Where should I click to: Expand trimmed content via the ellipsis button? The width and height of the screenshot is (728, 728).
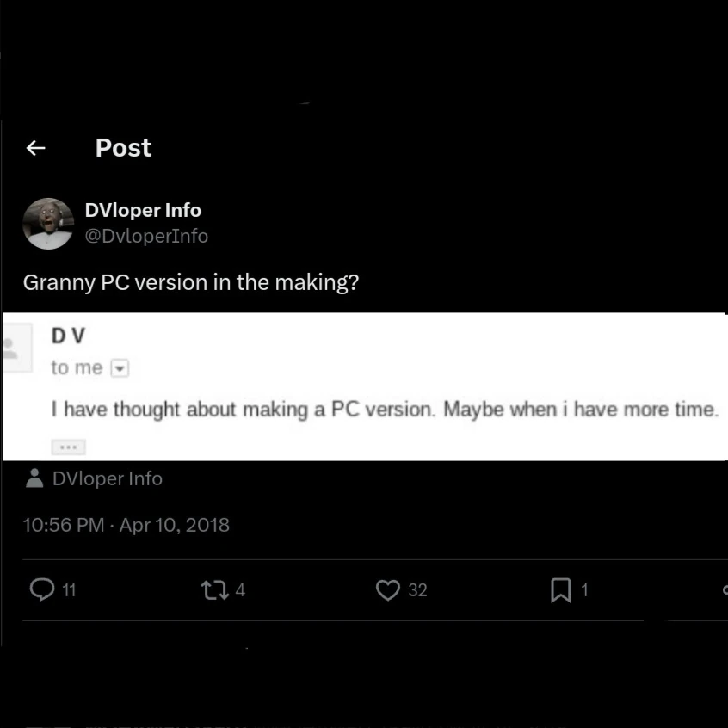[x=68, y=447]
